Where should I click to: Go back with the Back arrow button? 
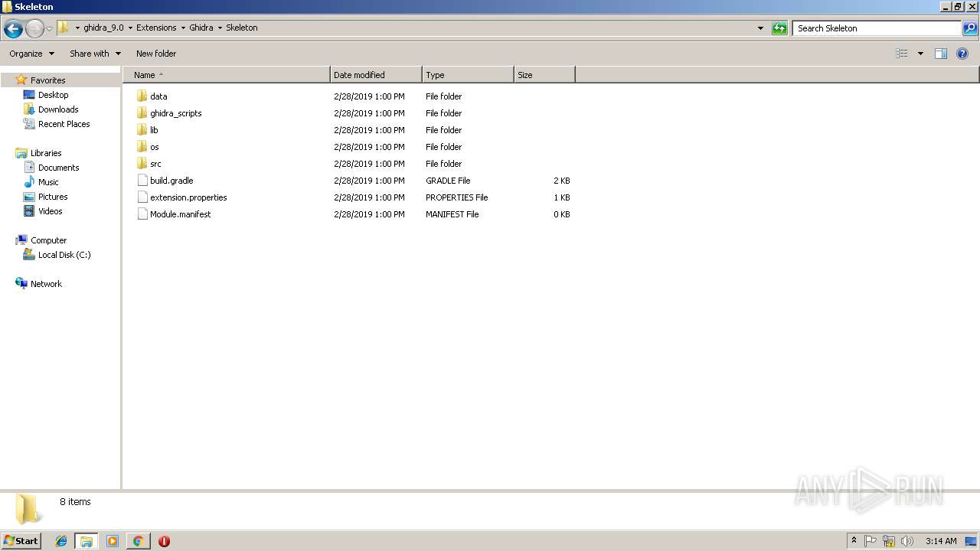click(13, 28)
